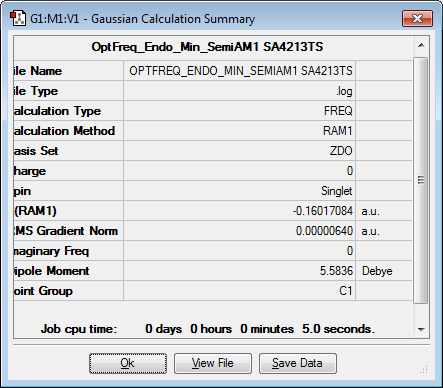Click the scrollbar up arrow
The height and width of the screenshot is (388, 443).
[421, 45]
